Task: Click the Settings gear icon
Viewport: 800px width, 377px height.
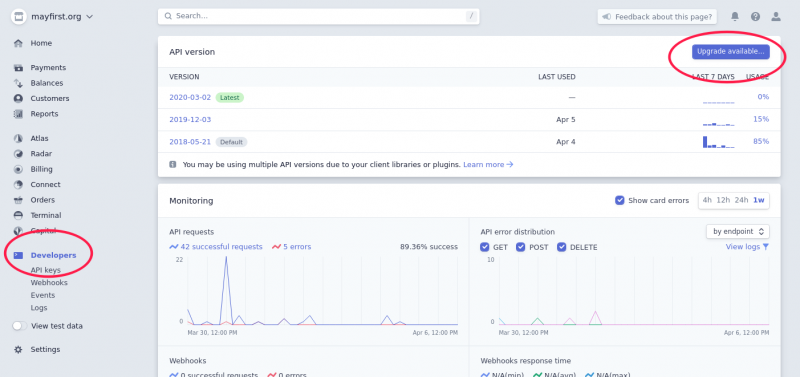Action: pyautogui.click(x=18, y=349)
